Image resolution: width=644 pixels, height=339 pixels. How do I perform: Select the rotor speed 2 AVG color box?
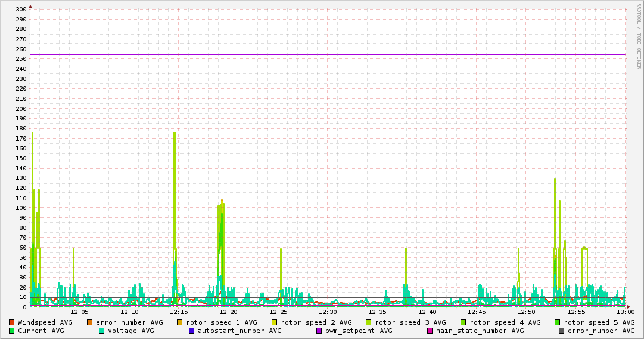(x=274, y=322)
